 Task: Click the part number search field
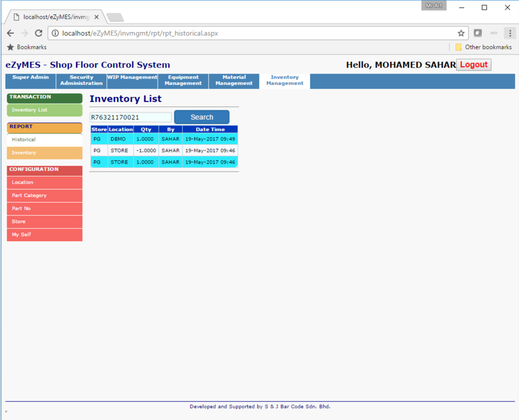point(130,118)
